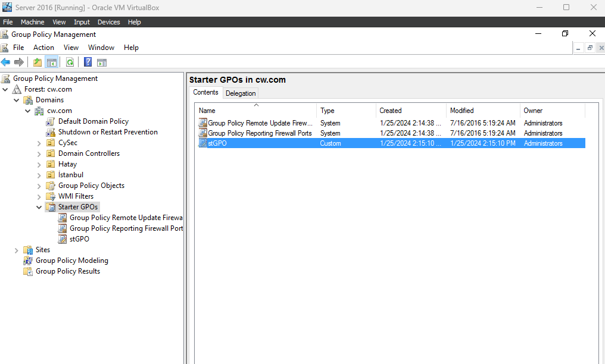This screenshot has height=364, width=605.
Task: Select Group Policy Reporting Firewall Port tree item
Action: click(126, 228)
